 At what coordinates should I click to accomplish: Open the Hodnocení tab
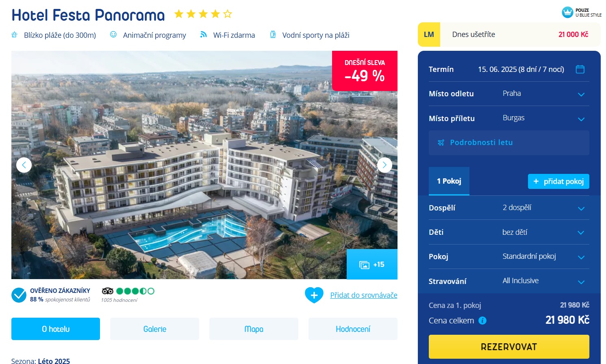(353, 329)
